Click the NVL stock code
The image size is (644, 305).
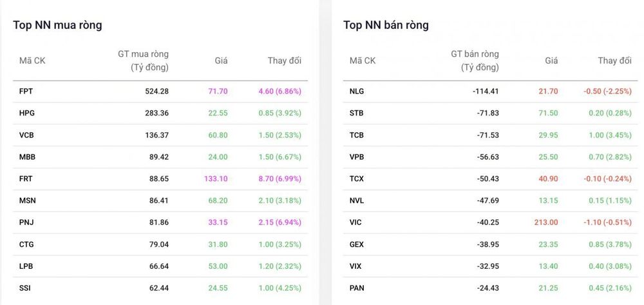click(357, 201)
